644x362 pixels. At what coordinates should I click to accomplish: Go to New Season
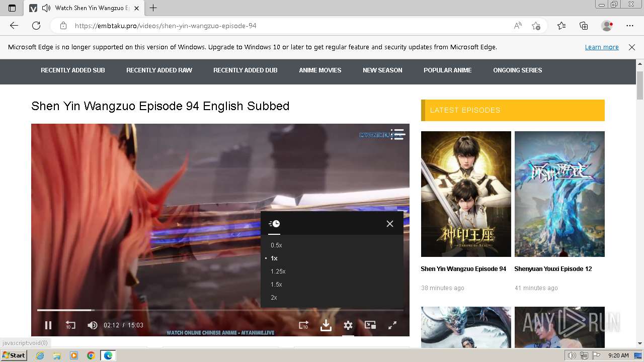382,70
